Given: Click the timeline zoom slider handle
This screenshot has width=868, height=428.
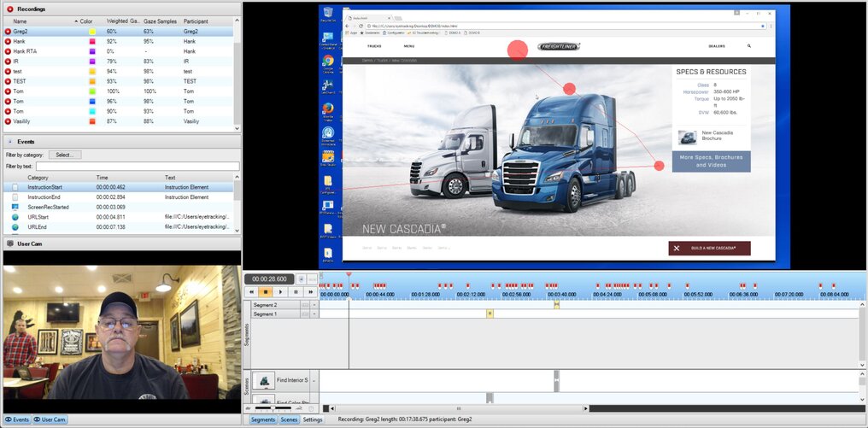Looking at the screenshot, I should pos(273,408).
